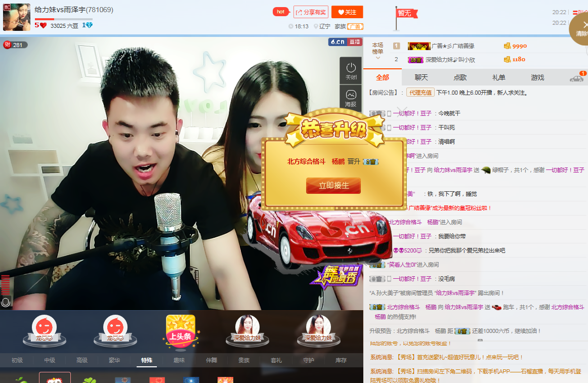Click the 清除 clear button

[581, 28]
